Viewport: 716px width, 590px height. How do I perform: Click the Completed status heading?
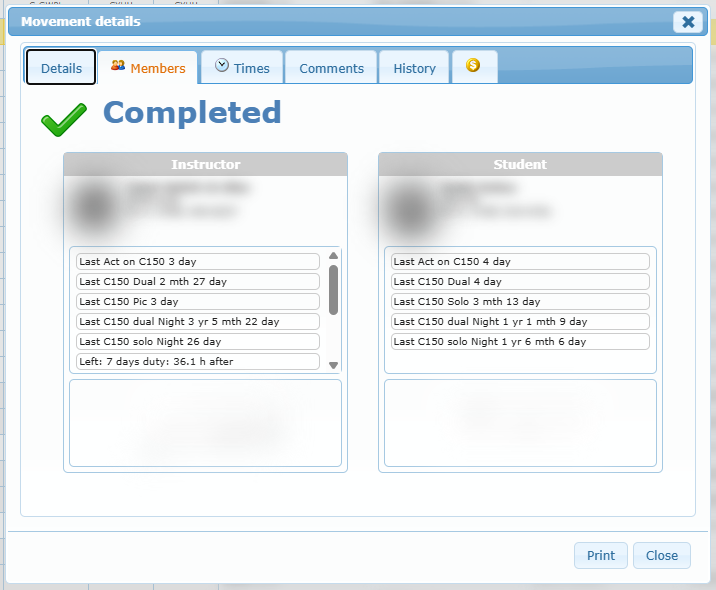coord(192,112)
